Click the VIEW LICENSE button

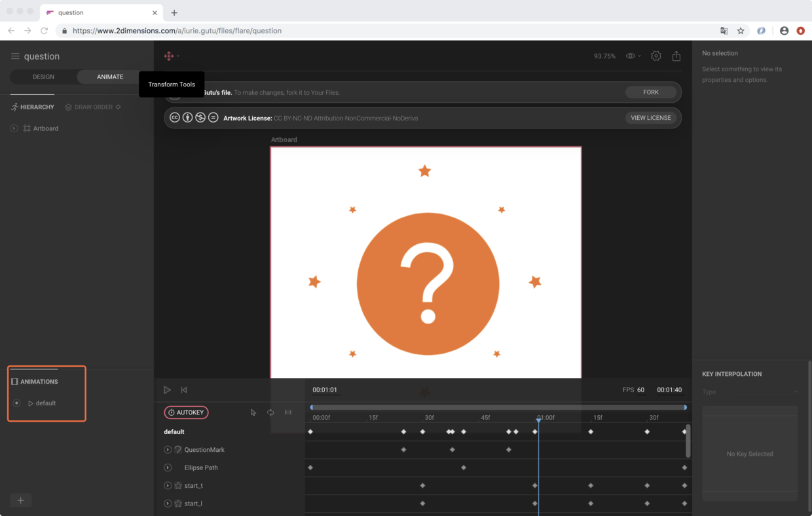[x=651, y=118]
